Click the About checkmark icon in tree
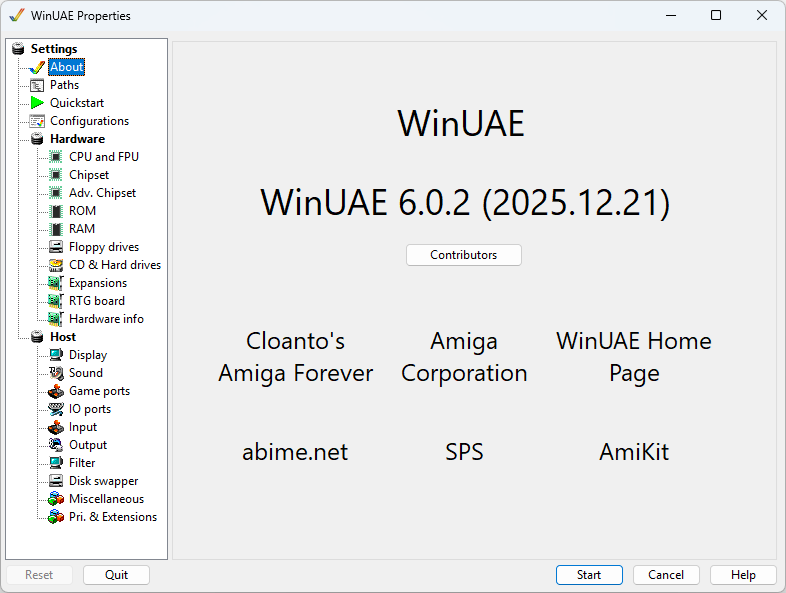Image resolution: width=786 pixels, height=593 pixels. click(x=37, y=67)
